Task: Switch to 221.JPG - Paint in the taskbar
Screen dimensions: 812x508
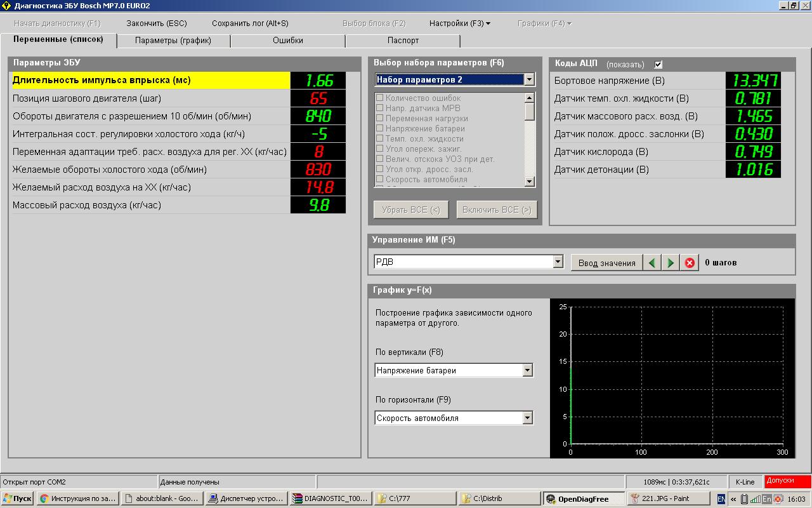Action: point(668,498)
